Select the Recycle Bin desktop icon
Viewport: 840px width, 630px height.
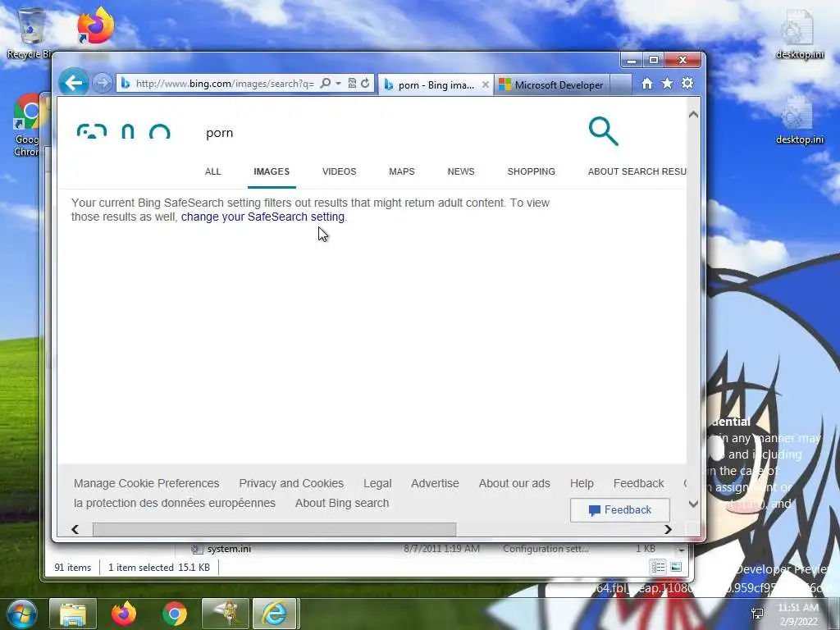pos(30,32)
